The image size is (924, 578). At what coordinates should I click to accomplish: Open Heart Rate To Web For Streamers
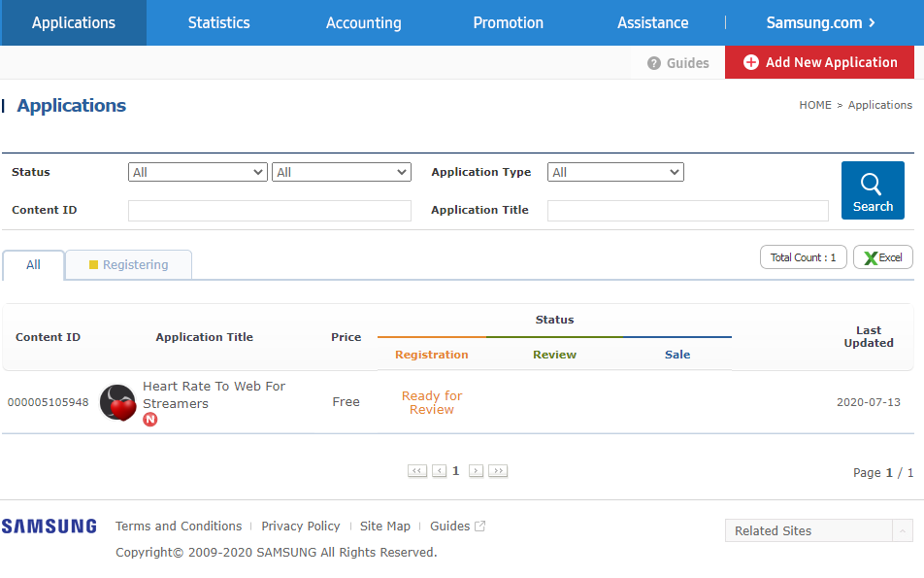pos(214,394)
